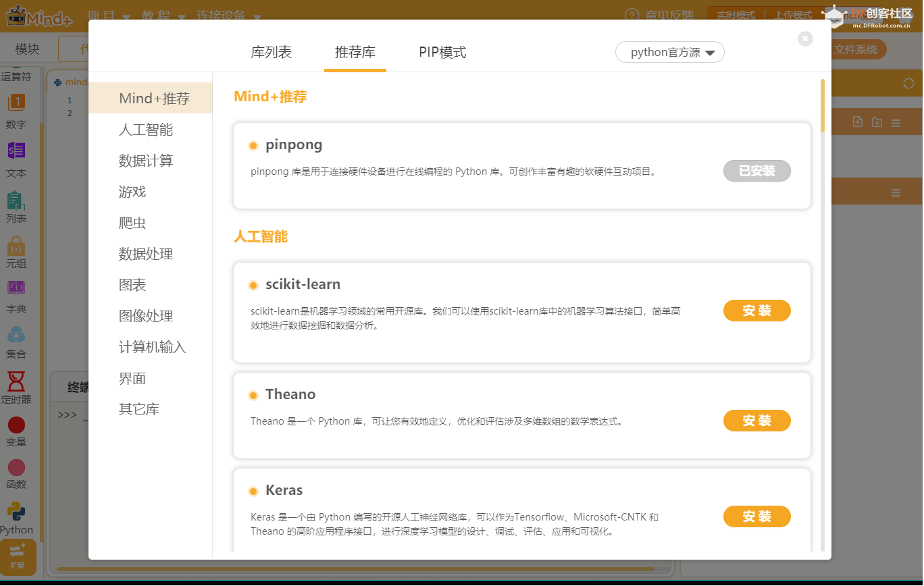Switch to 上传模式 mode
This screenshot has width=924, height=586.
click(794, 15)
